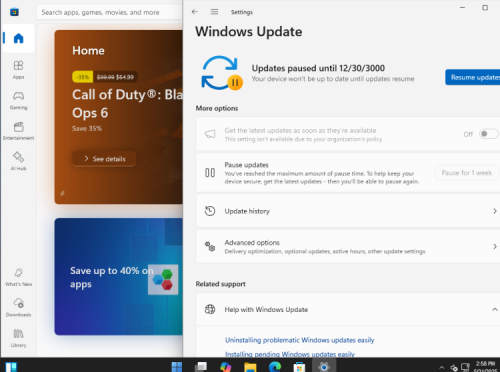The width and height of the screenshot is (500, 372).
Task: Open Downloads in Microsoft Store sidebar
Action: coord(18,308)
